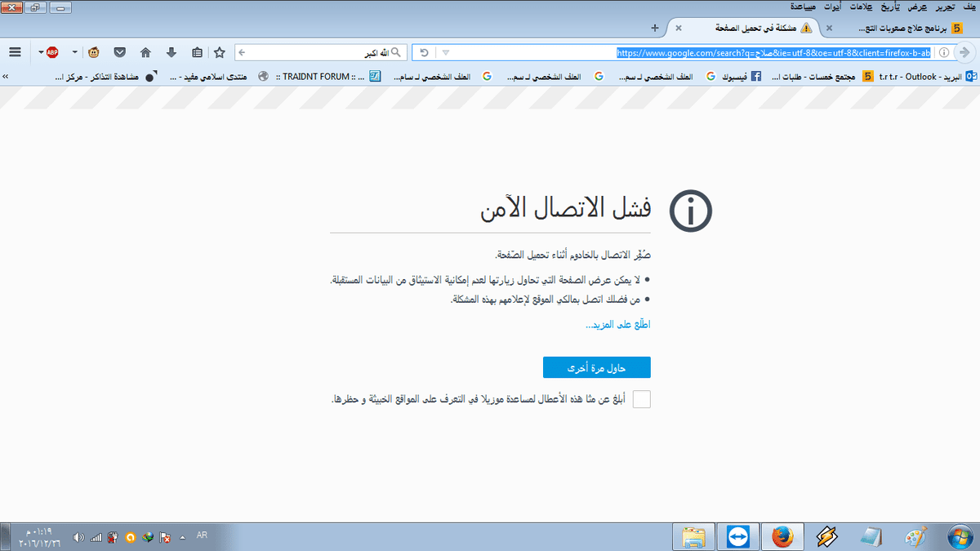The height and width of the screenshot is (551, 980).
Task: Close the برنامج علاج صعوبات tab
Action: point(829,27)
